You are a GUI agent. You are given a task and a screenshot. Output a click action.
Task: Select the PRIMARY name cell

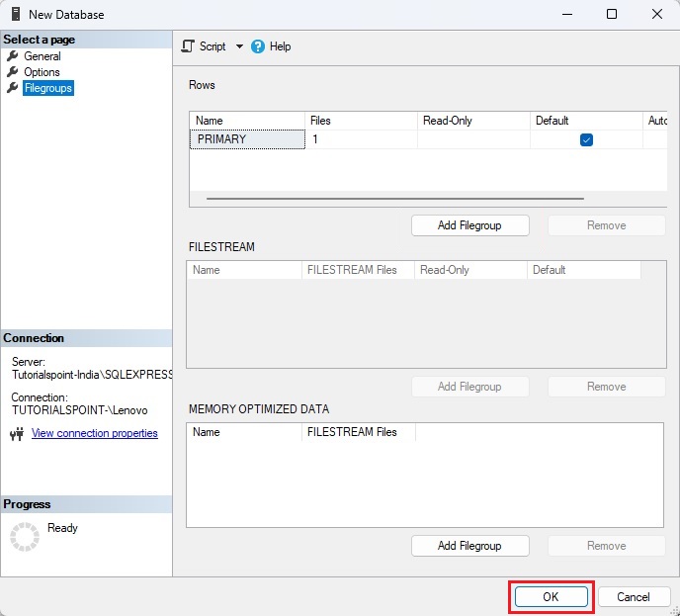coord(247,139)
